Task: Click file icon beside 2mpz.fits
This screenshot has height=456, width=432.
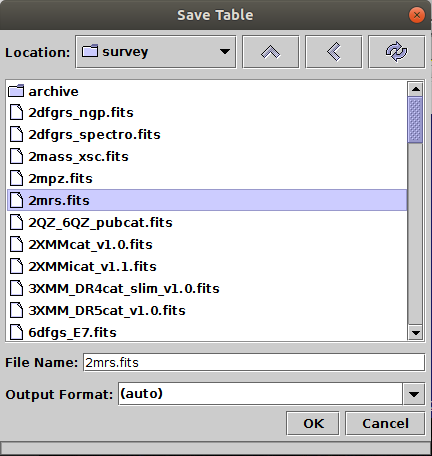Action: (16, 178)
